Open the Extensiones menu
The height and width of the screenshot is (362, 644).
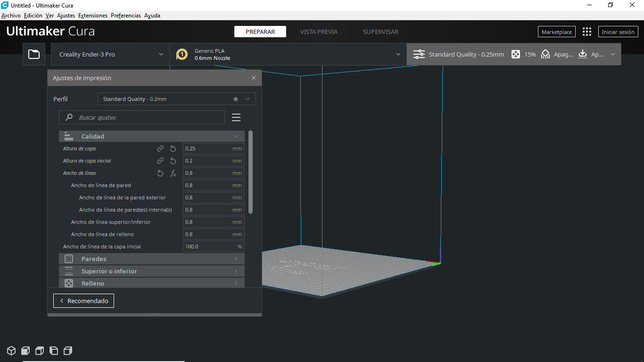93,16
